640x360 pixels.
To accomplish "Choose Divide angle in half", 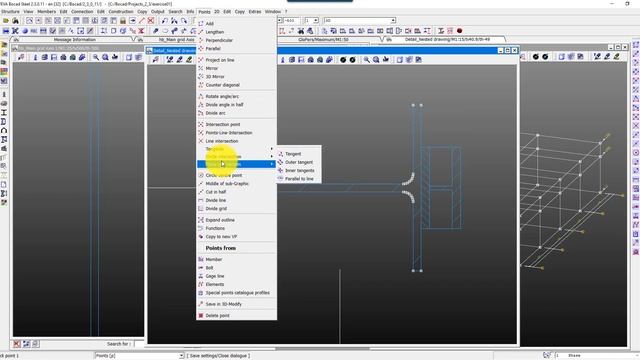I will [224, 105].
